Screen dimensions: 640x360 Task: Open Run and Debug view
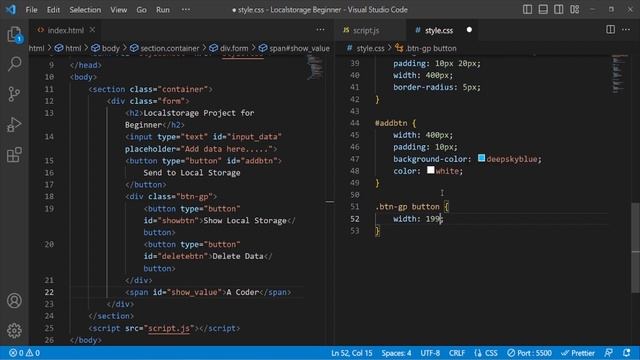click(x=14, y=124)
